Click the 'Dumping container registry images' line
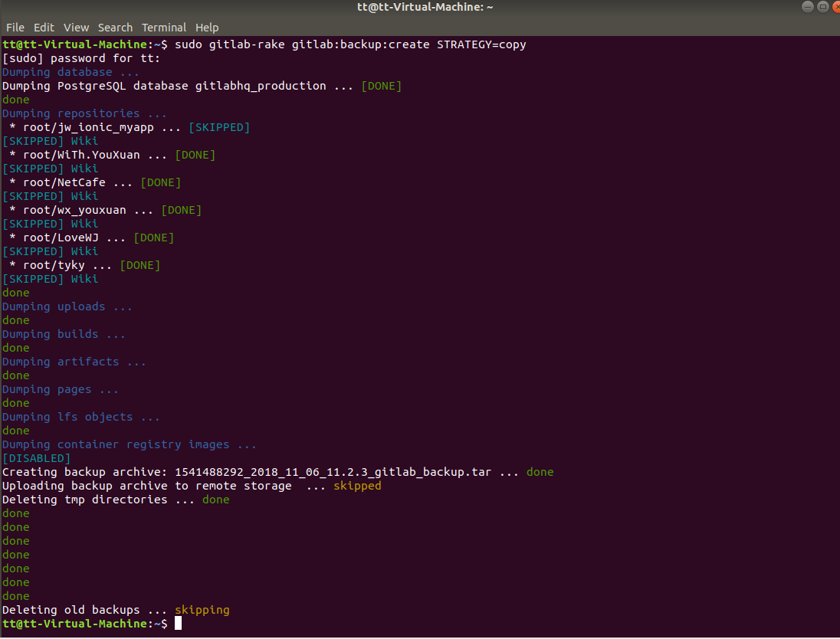 [129, 444]
